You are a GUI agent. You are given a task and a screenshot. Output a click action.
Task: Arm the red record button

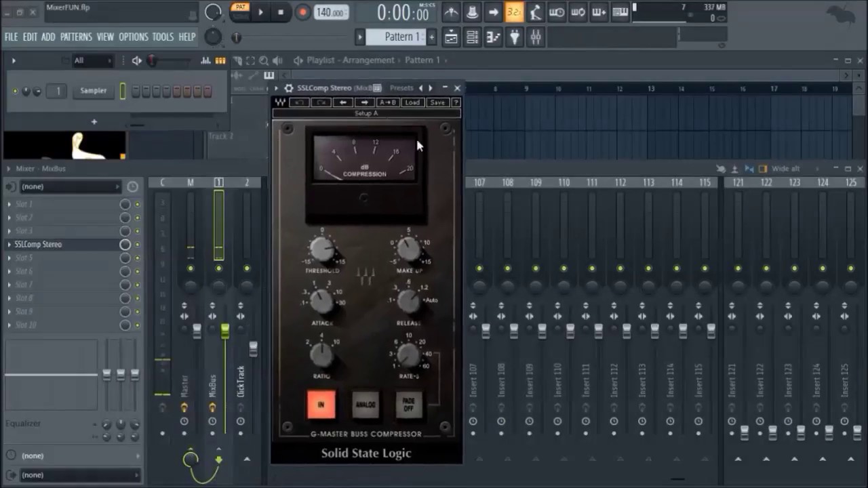pos(303,12)
